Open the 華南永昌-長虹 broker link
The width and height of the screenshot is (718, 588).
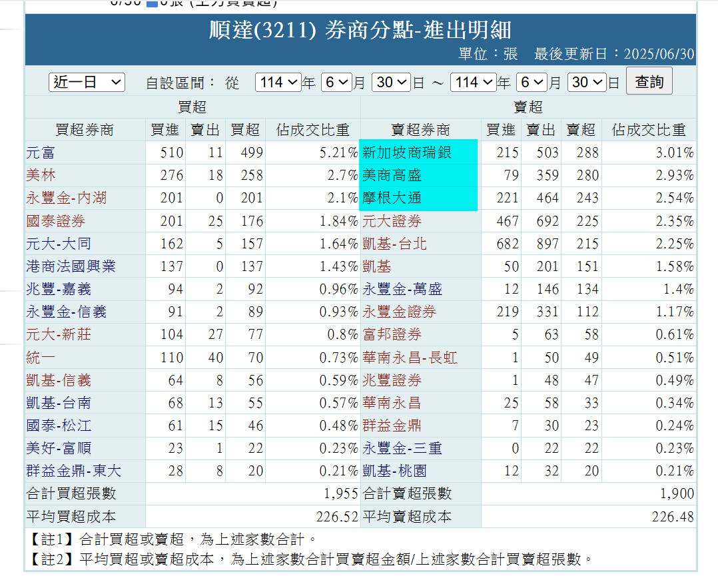click(x=410, y=357)
